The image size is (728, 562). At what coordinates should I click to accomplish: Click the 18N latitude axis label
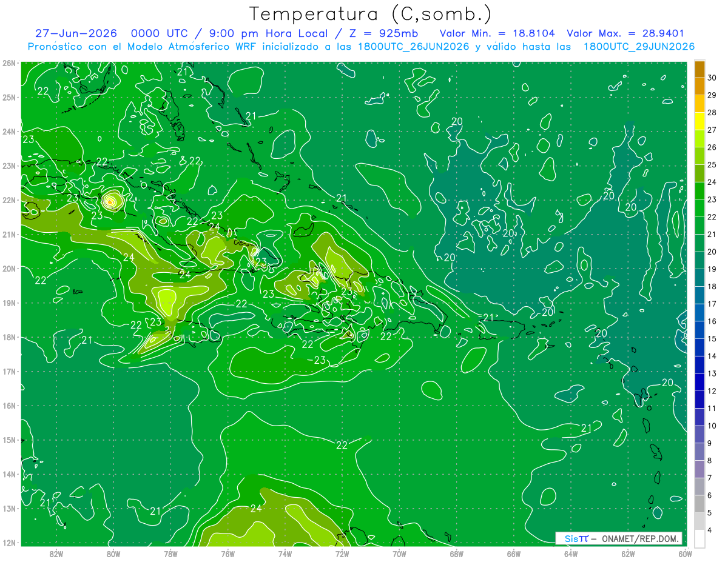pos(9,337)
